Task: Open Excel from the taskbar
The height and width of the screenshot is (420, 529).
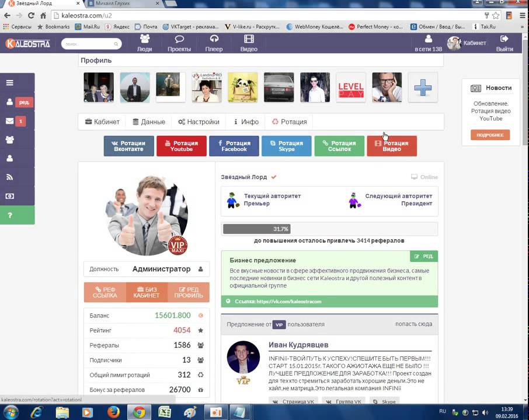Action: point(165,412)
